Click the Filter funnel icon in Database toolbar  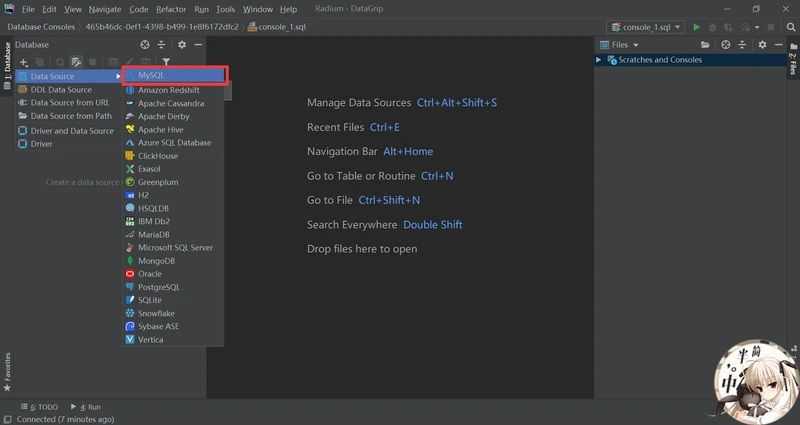[166, 62]
